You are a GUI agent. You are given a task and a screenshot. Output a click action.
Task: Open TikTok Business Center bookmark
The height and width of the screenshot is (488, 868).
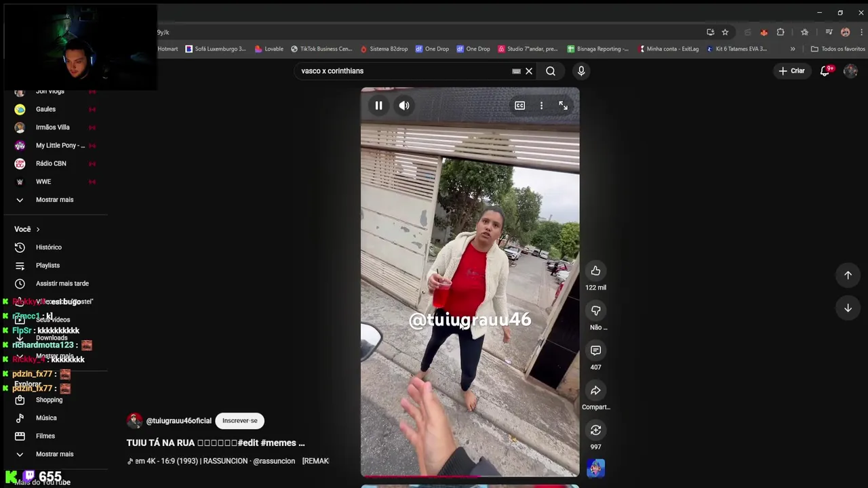(321, 49)
